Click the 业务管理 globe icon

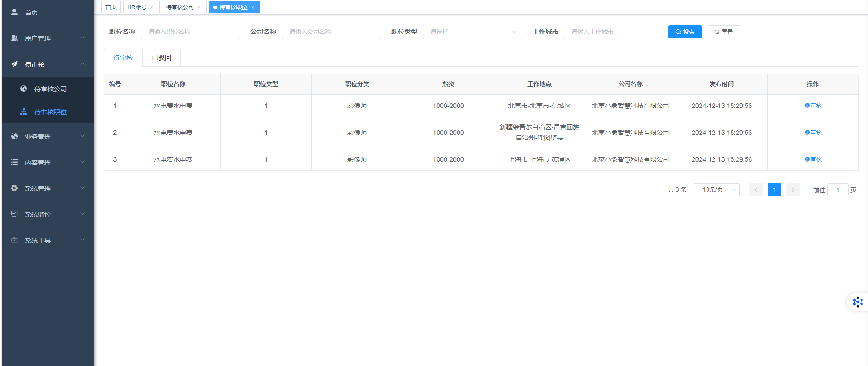[x=14, y=136]
